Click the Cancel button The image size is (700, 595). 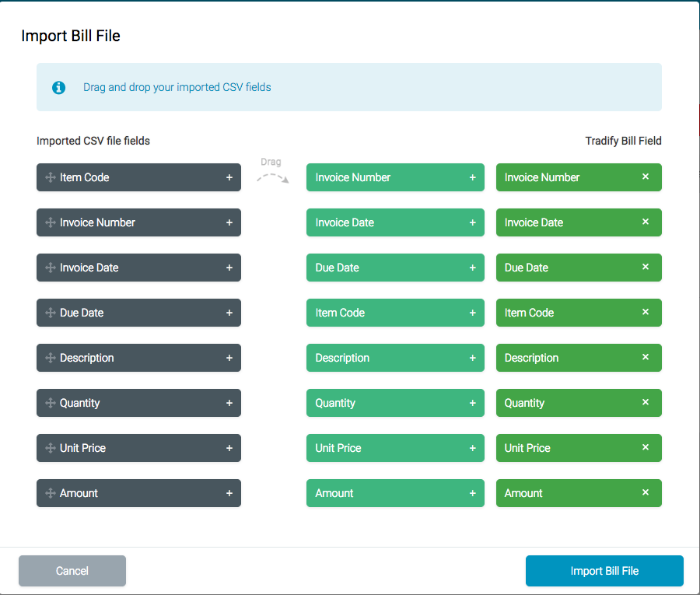[x=72, y=571]
